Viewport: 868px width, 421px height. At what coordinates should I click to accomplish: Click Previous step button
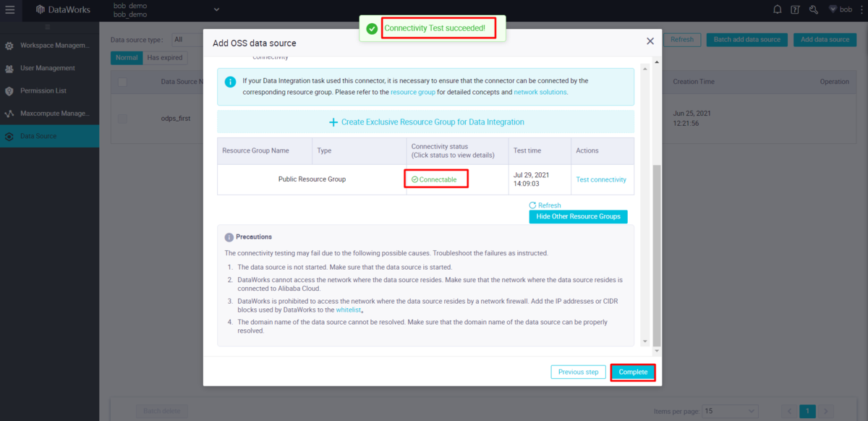pos(578,372)
